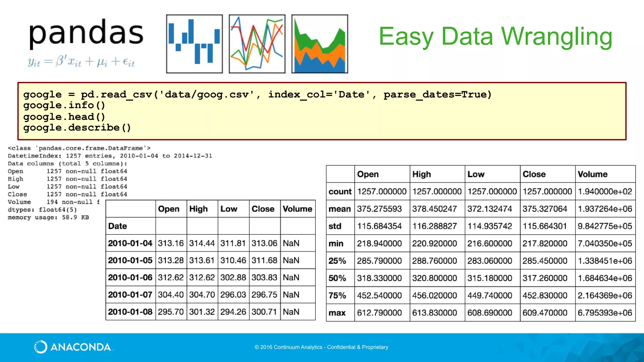Click the 'Data columns (total 5 columns)' line

68,164
